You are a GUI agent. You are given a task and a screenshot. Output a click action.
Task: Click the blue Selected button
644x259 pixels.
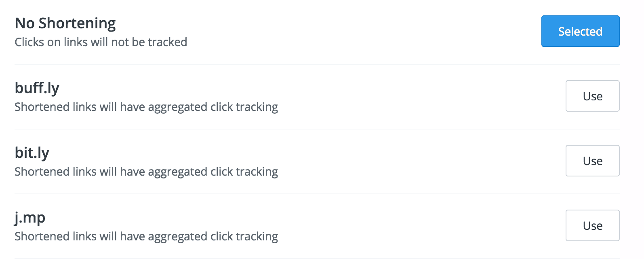click(x=580, y=31)
